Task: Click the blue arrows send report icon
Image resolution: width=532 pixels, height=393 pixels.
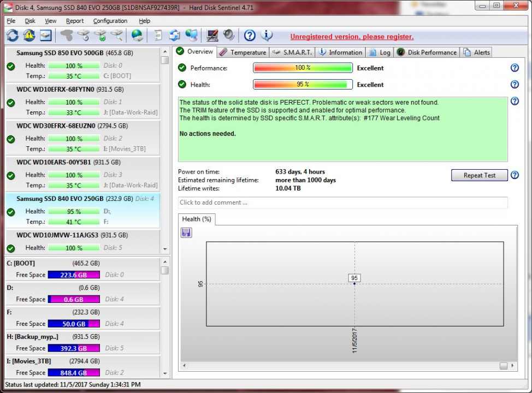Action: pyautogui.click(x=175, y=35)
